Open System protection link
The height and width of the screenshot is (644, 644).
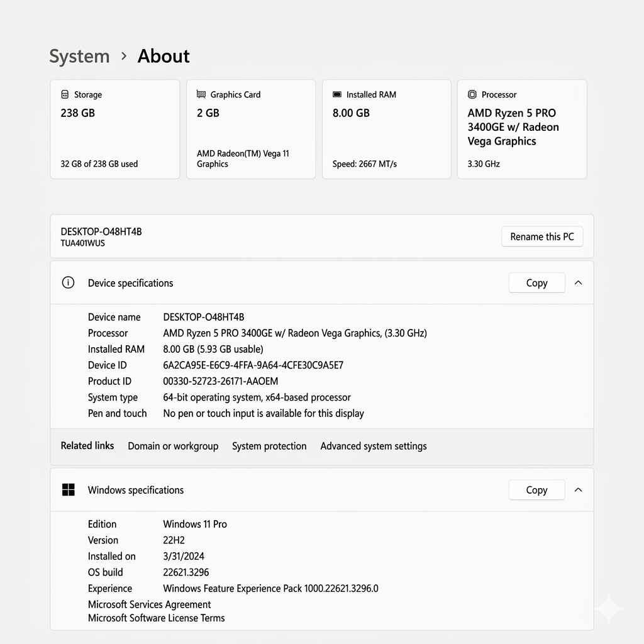[x=269, y=446]
